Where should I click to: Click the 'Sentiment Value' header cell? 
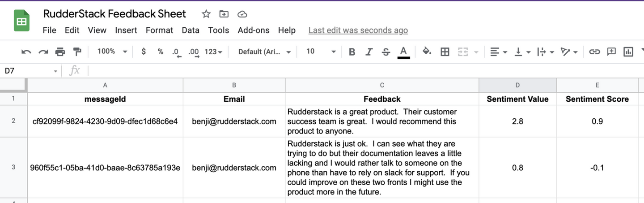[x=517, y=99]
